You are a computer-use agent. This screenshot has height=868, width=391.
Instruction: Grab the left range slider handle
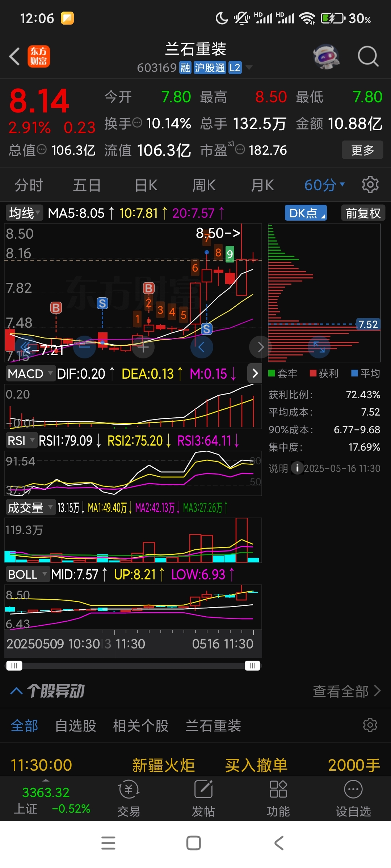pos(14,665)
